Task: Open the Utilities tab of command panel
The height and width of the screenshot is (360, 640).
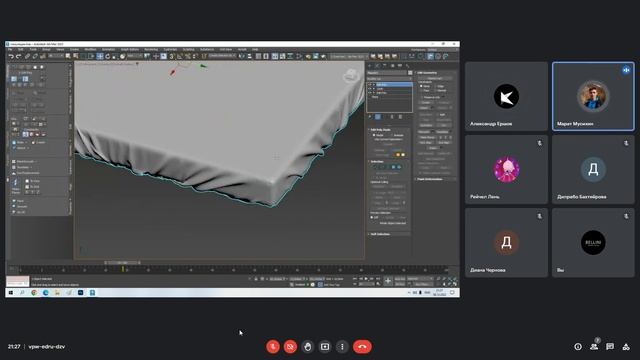Action: [407, 65]
